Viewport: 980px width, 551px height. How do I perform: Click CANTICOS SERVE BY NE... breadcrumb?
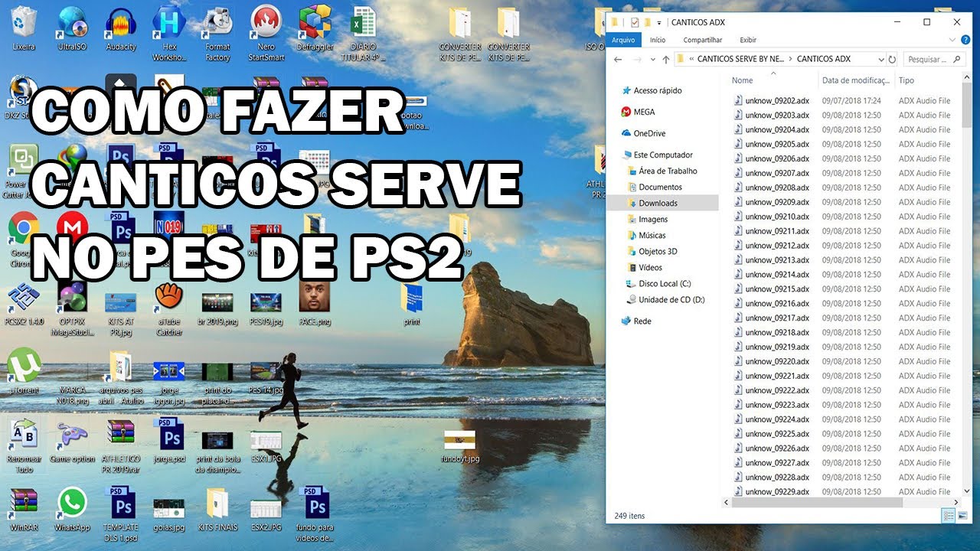(x=742, y=59)
